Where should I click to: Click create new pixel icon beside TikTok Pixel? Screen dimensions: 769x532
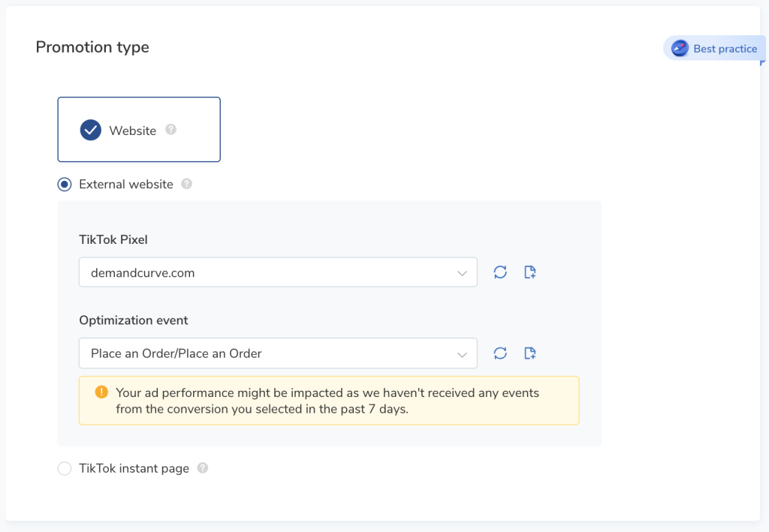(529, 272)
